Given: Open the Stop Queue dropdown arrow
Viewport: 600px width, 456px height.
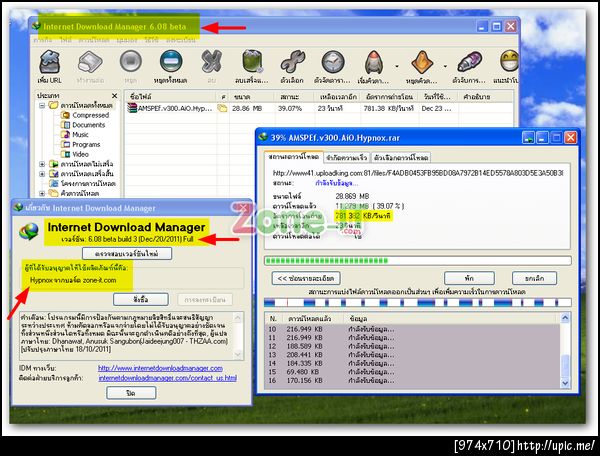Looking at the screenshot, I should point(445,67).
